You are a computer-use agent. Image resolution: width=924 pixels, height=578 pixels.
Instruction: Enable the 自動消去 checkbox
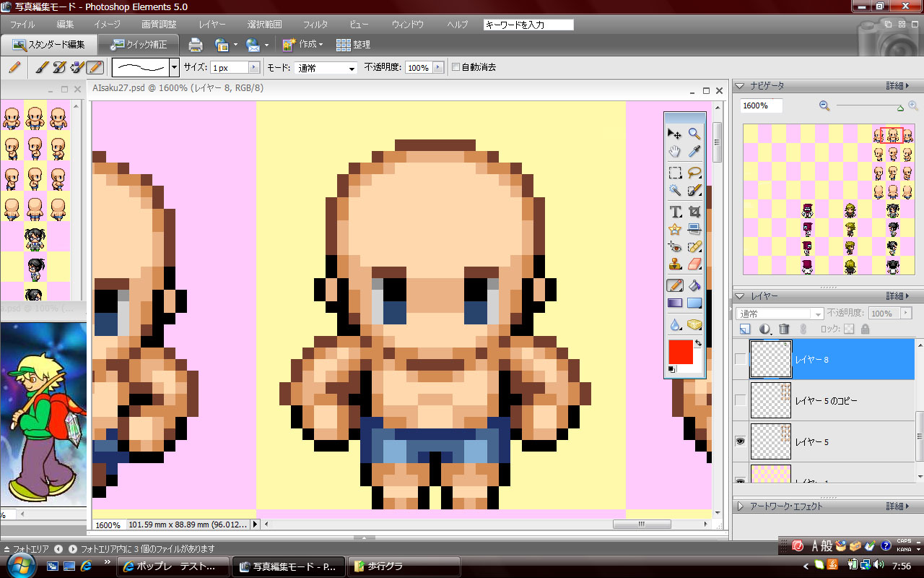[456, 67]
